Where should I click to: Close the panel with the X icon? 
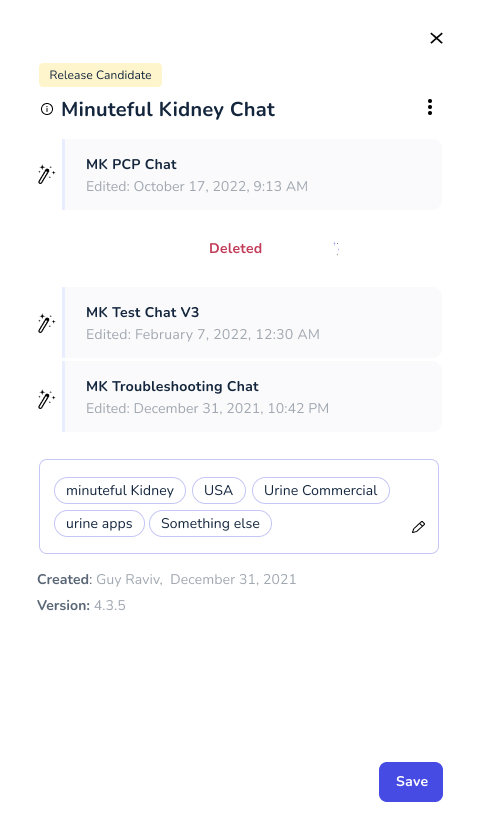pyautogui.click(x=436, y=38)
